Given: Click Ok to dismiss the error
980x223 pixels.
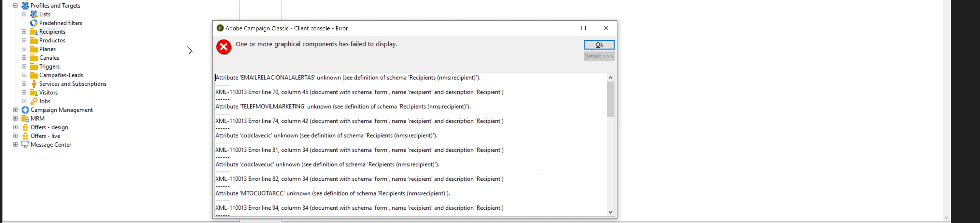Looking at the screenshot, I should (599, 45).
